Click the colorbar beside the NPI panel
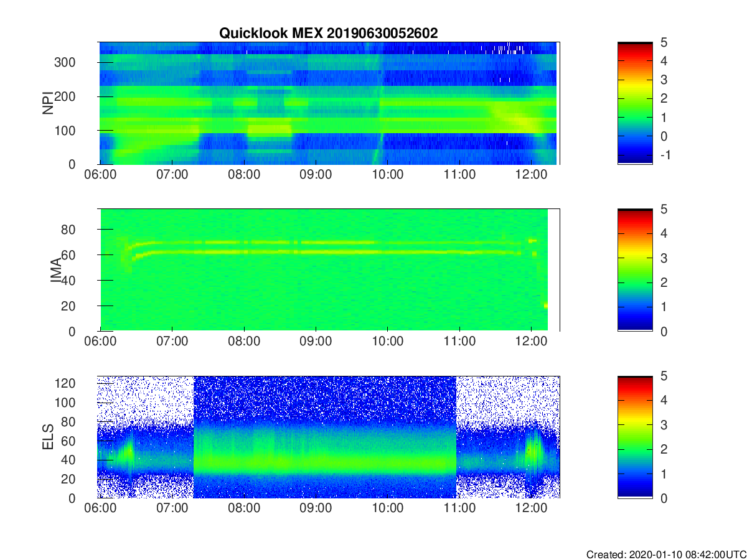This screenshot has width=747, height=560. click(x=635, y=103)
